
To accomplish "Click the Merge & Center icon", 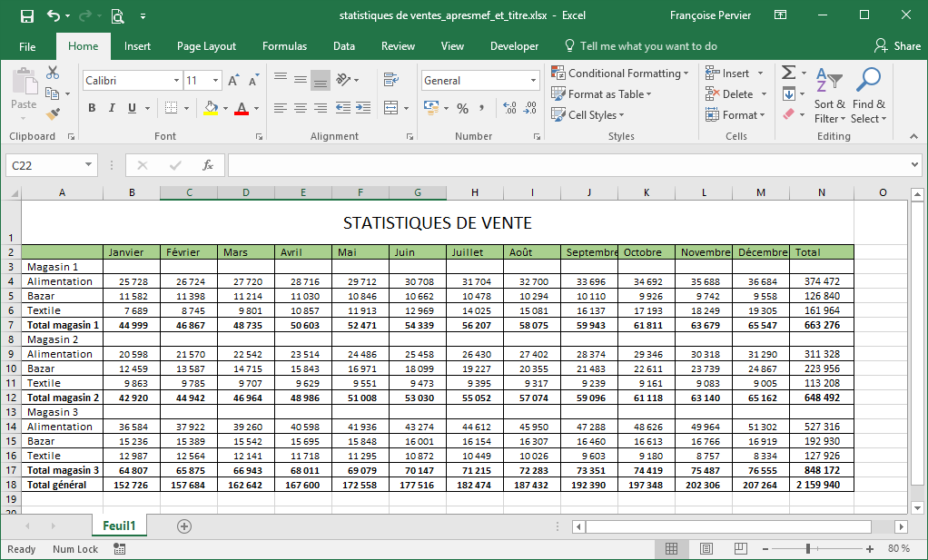I will (391, 108).
